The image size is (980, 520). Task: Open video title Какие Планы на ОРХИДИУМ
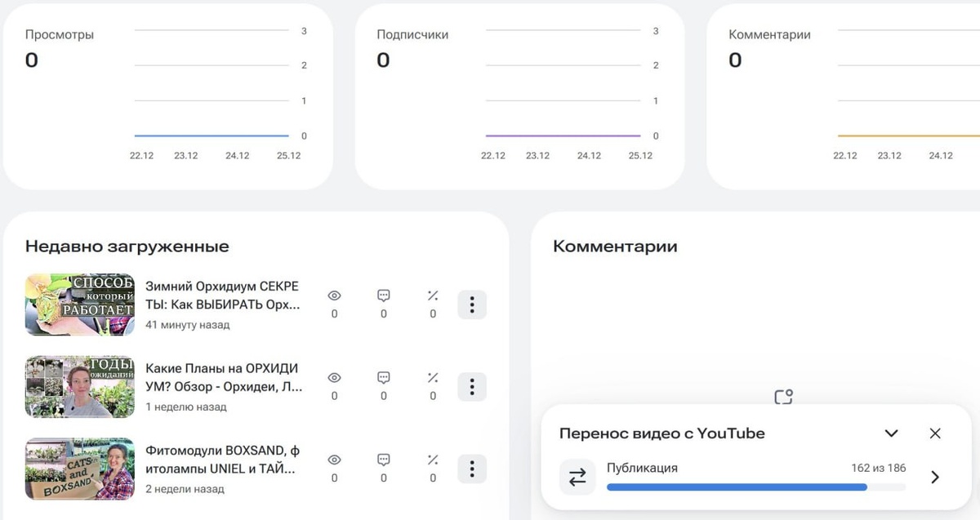coord(224,378)
